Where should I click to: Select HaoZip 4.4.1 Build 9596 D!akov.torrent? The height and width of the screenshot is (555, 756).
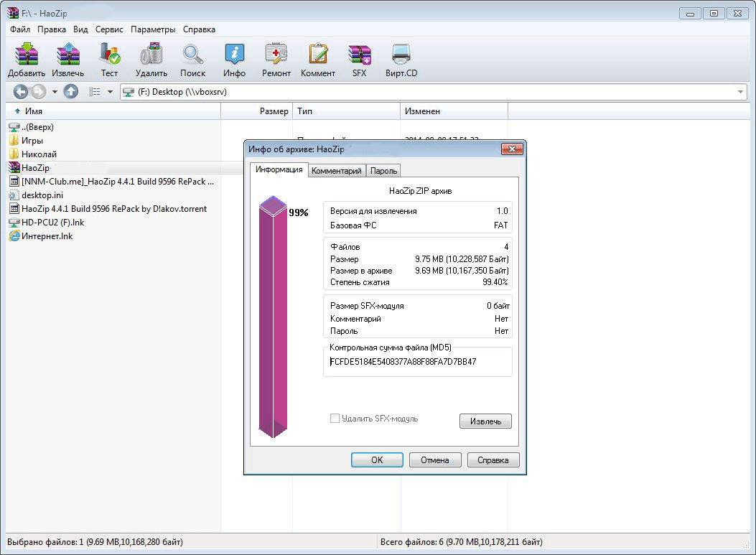(108, 209)
